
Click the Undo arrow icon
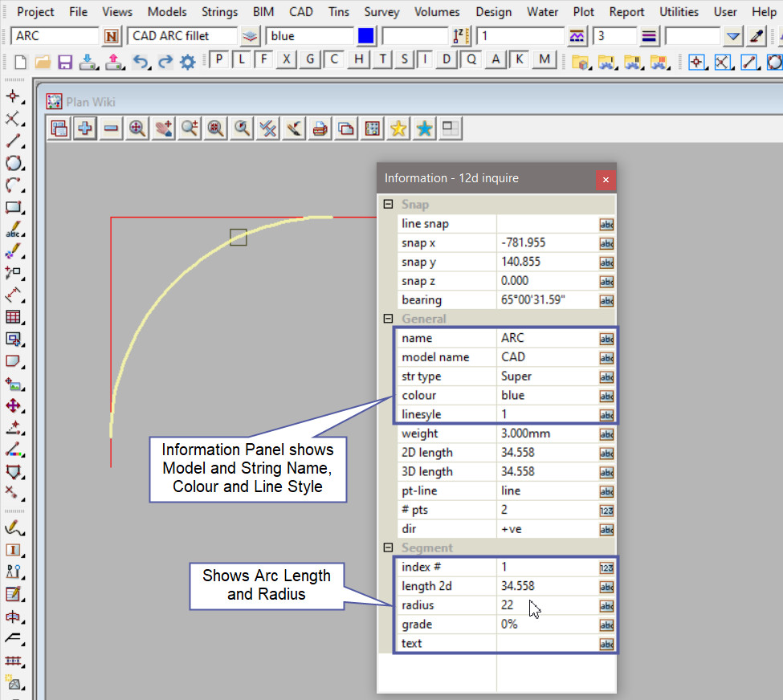[141, 62]
